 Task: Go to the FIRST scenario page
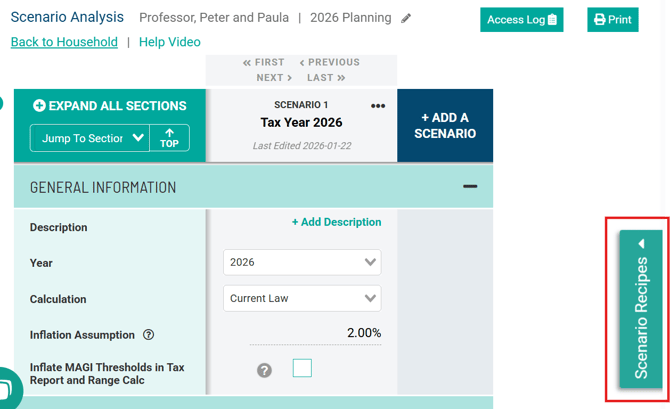coord(263,62)
